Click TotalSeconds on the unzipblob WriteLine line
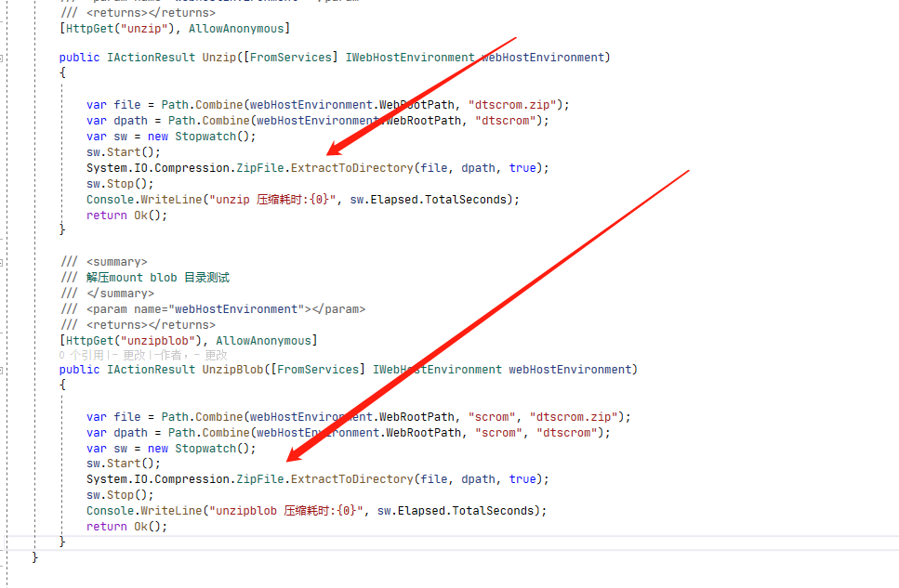The height and width of the screenshot is (588, 899). (x=493, y=511)
